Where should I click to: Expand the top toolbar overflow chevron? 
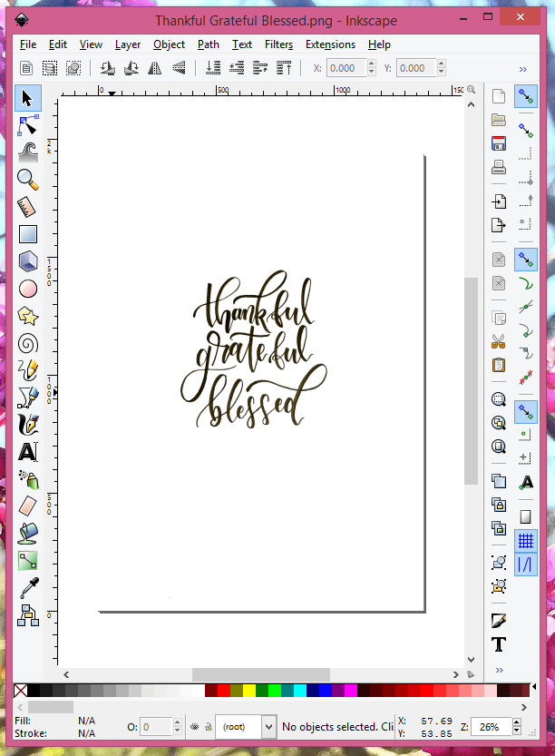(x=522, y=69)
